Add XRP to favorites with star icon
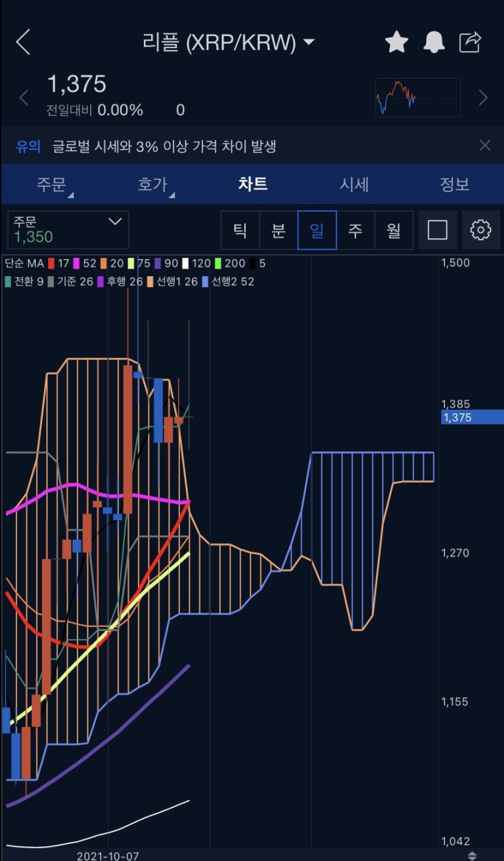The image size is (504, 861). pos(397,42)
